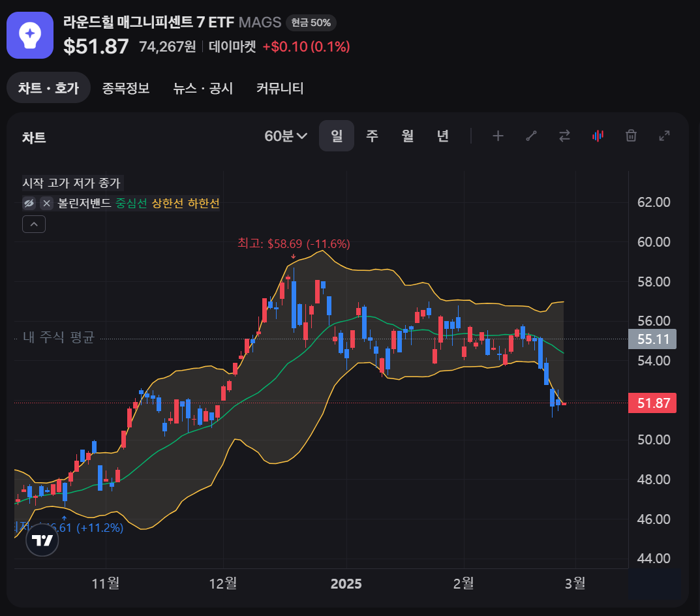Viewport: 700px width, 616px height.
Task: Click the 48.00 price axis label
Action: point(654,480)
